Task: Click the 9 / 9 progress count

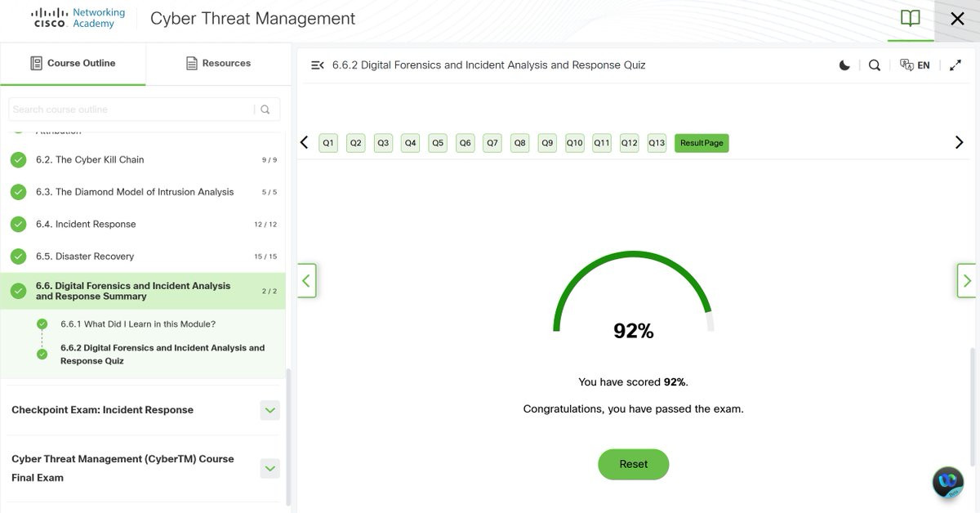Action: pos(269,160)
